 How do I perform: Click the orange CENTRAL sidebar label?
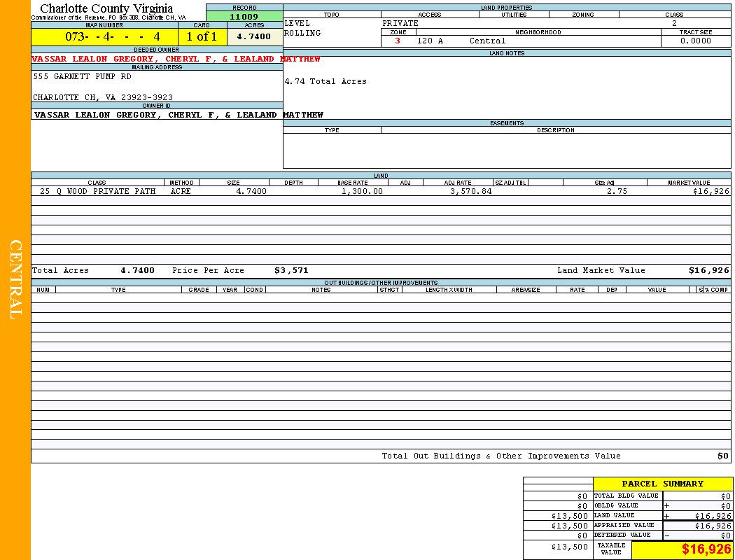[x=15, y=280]
